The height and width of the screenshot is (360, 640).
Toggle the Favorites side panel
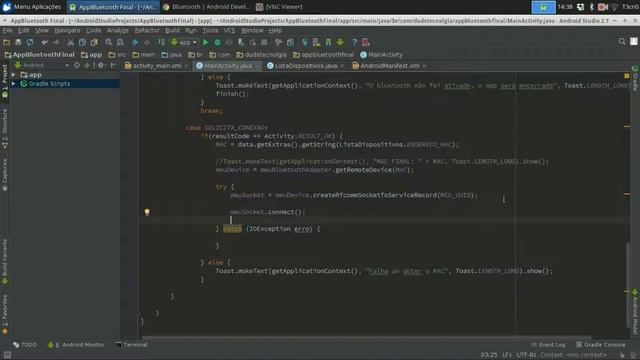[5, 315]
